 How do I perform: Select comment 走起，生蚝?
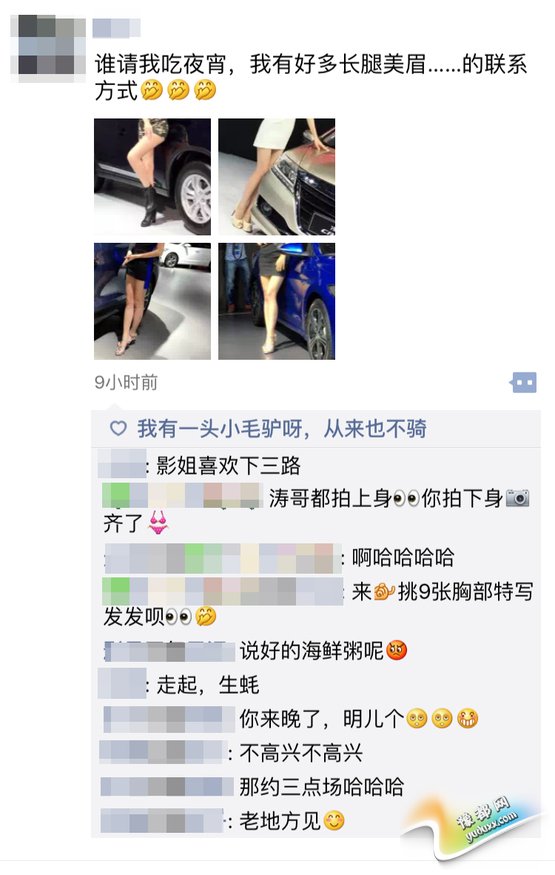(x=180, y=684)
